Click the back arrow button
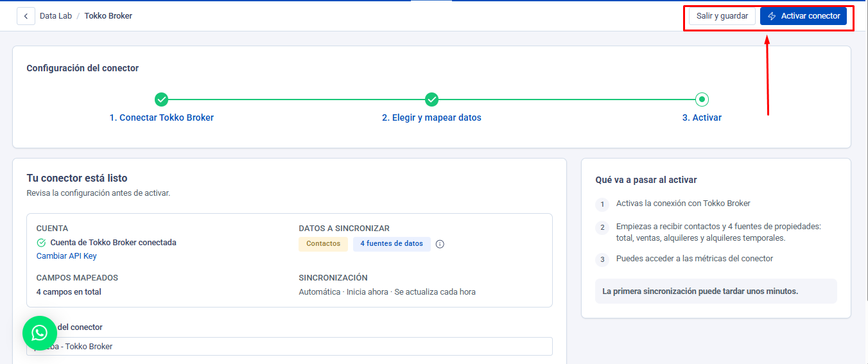The height and width of the screenshot is (364, 868). pyautogui.click(x=26, y=16)
